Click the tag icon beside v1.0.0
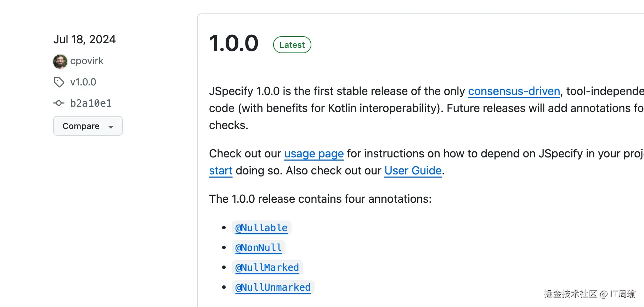This screenshot has height=307, width=644. coord(59,82)
